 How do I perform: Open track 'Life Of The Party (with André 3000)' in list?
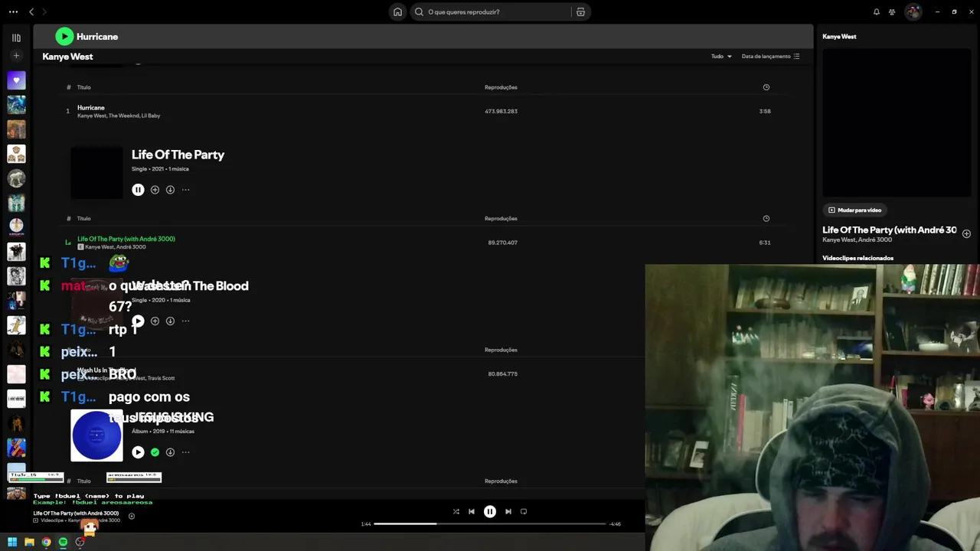click(x=126, y=239)
